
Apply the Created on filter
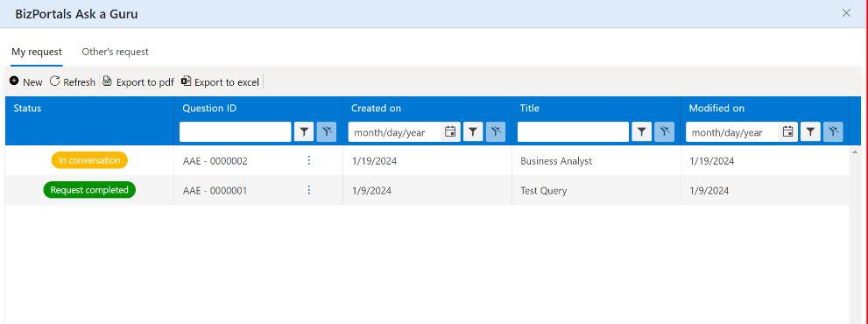point(473,132)
